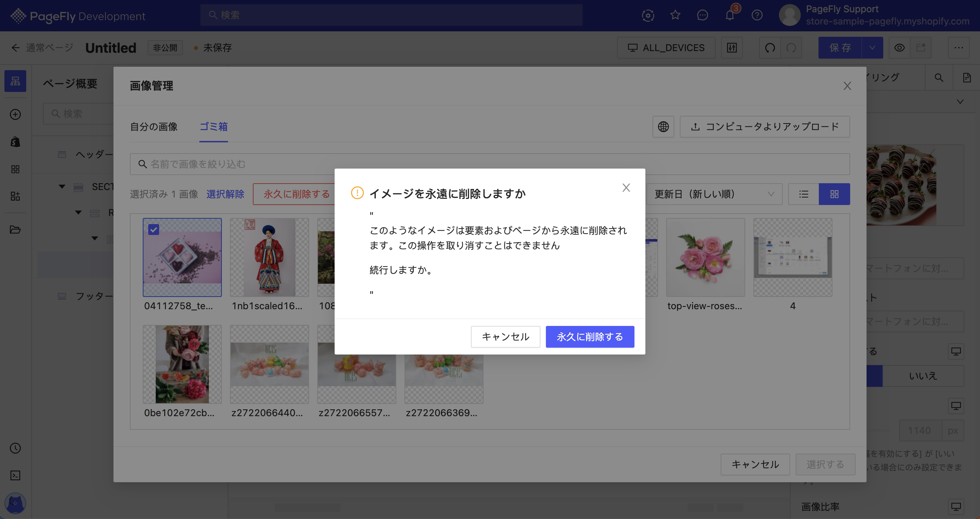Viewport: 980px width, 519px height.
Task: Select the 0be102e72cb... thumbnail
Action: [182, 364]
